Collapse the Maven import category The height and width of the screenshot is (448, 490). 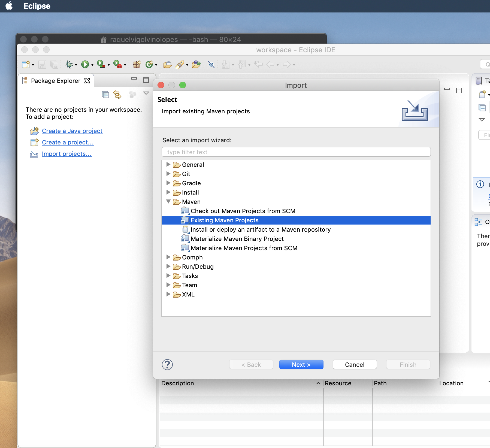tap(168, 201)
